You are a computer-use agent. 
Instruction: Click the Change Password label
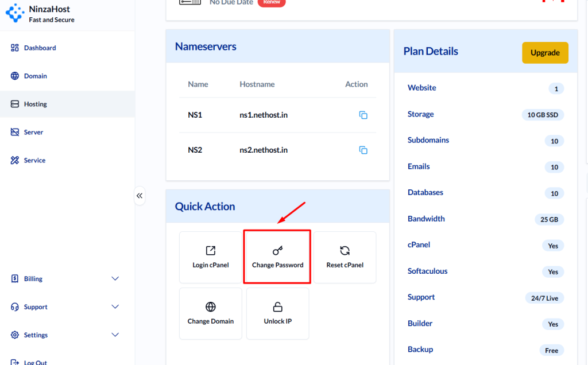point(277,265)
